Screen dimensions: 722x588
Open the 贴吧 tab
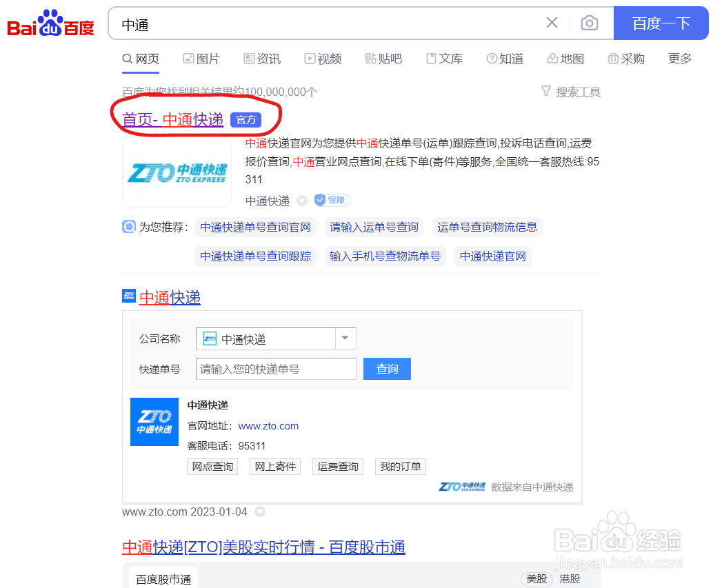click(383, 59)
